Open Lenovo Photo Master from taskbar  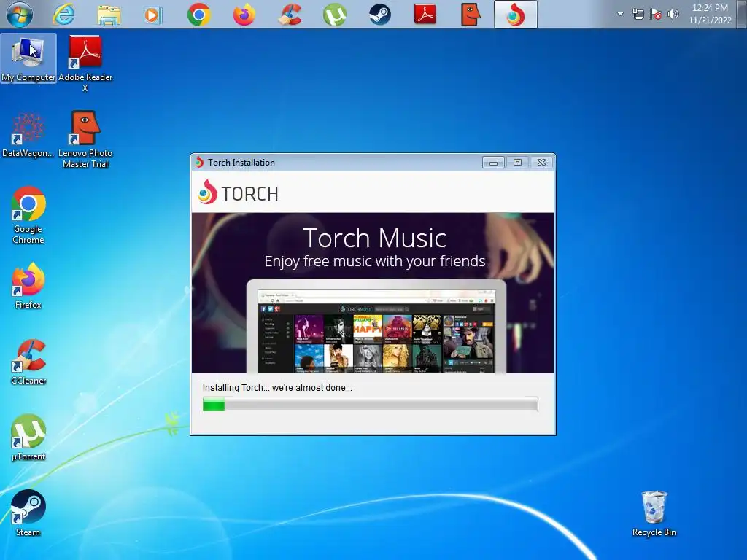(x=471, y=15)
